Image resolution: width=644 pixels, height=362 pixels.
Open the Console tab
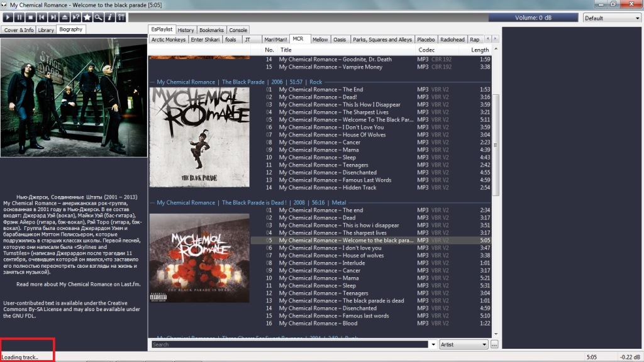pos(238,30)
